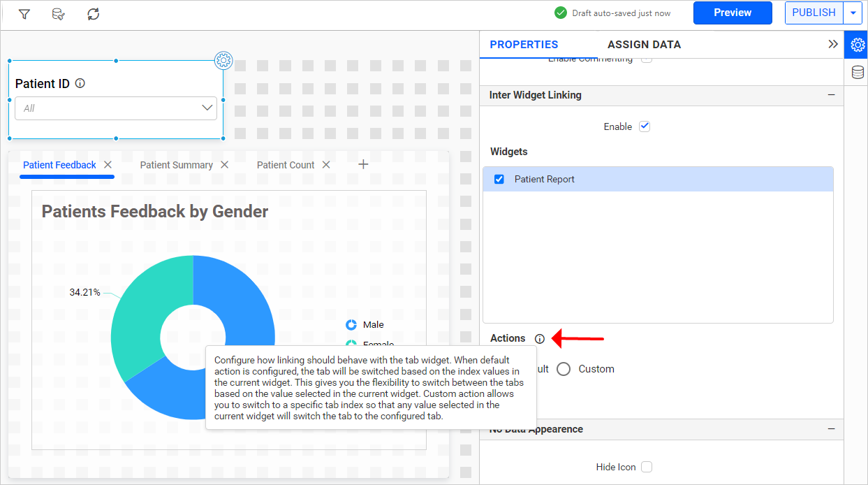Viewport: 868px width, 485px height.
Task: Select the widget settings gear in right sidebar
Action: (x=857, y=44)
